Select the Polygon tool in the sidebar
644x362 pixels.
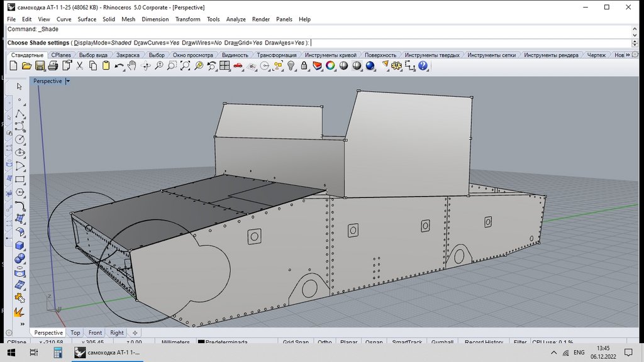pos(19,192)
